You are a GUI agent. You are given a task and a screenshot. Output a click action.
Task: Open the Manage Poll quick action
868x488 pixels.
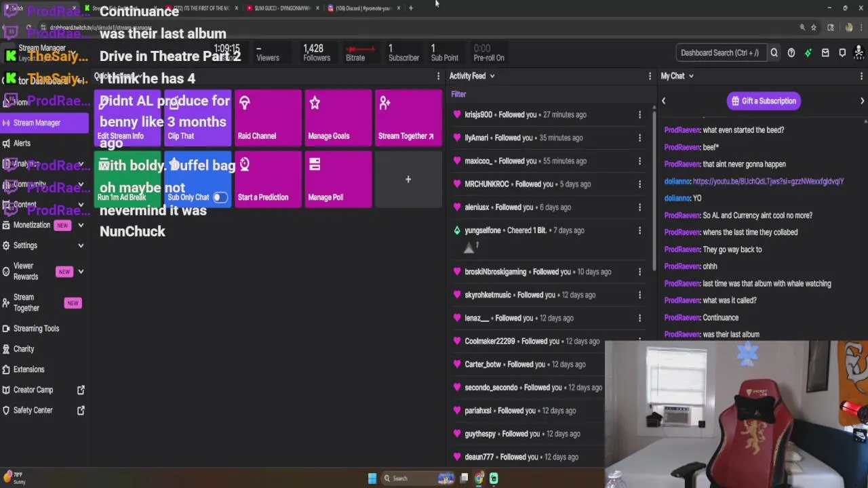[x=338, y=180]
